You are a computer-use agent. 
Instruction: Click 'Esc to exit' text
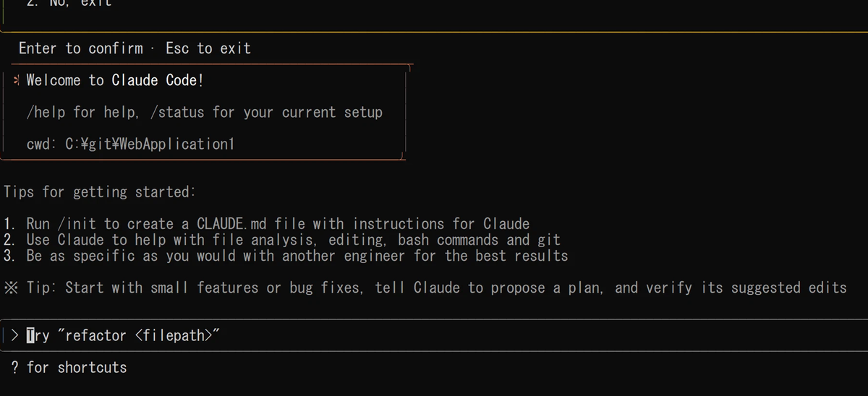click(x=208, y=48)
